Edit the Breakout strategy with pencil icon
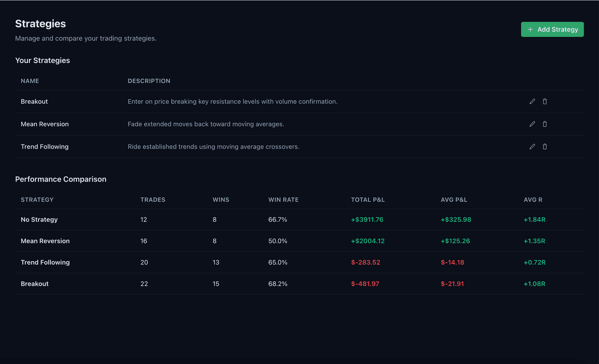The height and width of the screenshot is (364, 599). click(x=532, y=102)
